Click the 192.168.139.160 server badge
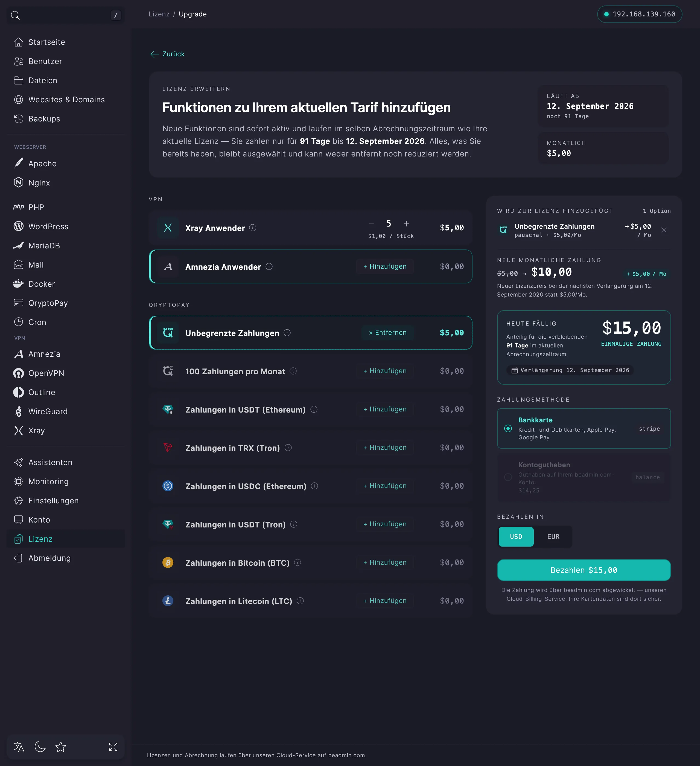This screenshot has height=766, width=700. pos(640,14)
